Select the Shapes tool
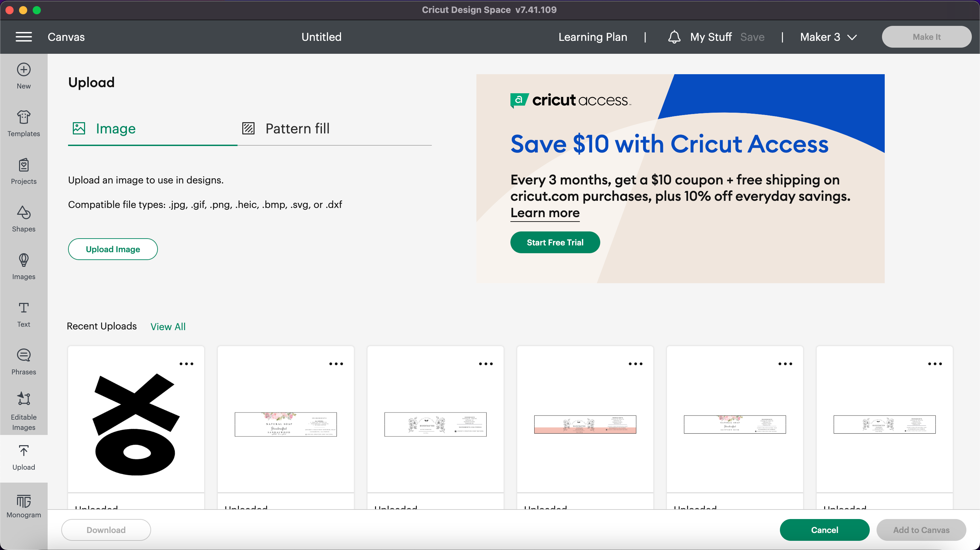The image size is (980, 550). [x=23, y=217]
